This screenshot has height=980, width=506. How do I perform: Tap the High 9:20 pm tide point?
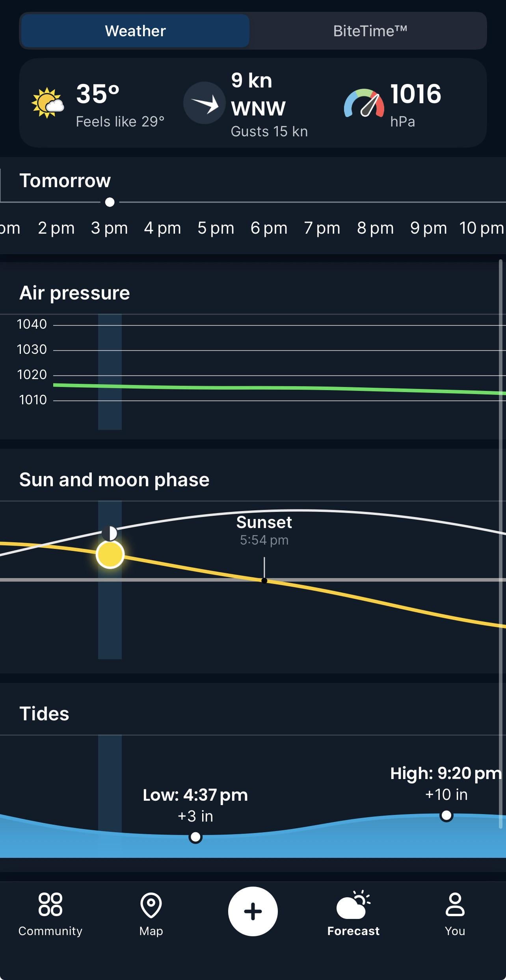[x=446, y=815]
